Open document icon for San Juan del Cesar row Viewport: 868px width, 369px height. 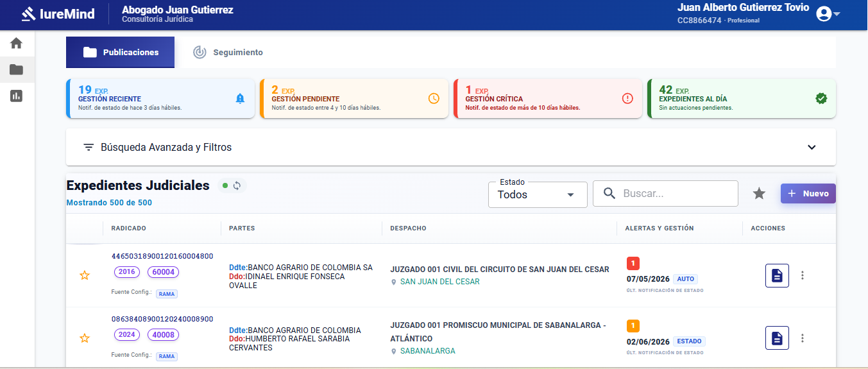(777, 275)
